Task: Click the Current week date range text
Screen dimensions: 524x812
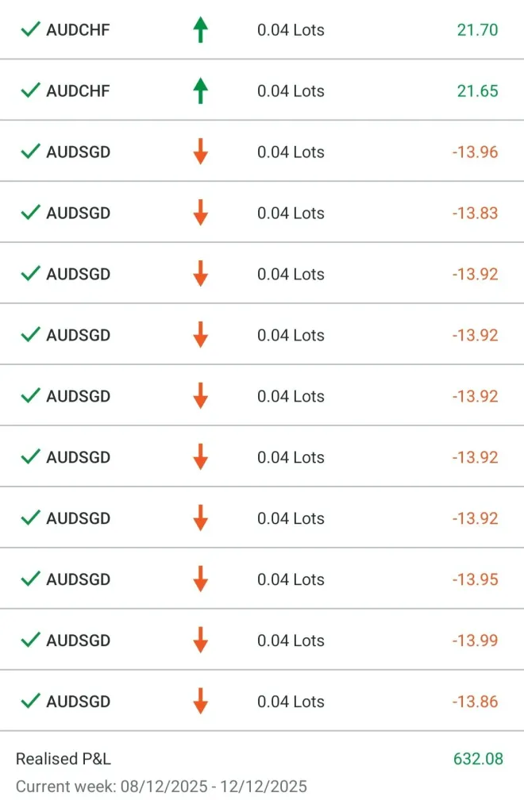Action: pyautogui.click(x=161, y=787)
